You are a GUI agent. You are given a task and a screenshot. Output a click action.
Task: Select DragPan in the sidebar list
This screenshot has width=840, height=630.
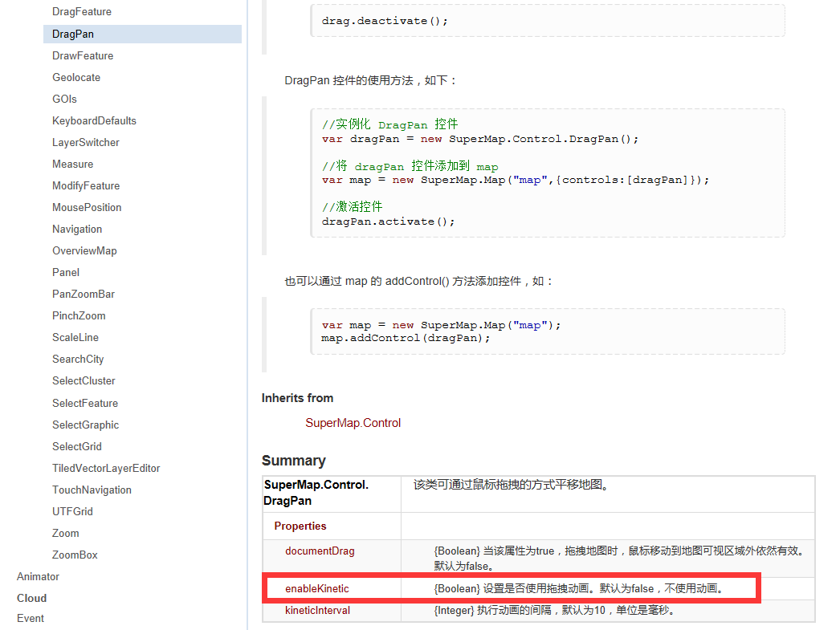coord(142,34)
